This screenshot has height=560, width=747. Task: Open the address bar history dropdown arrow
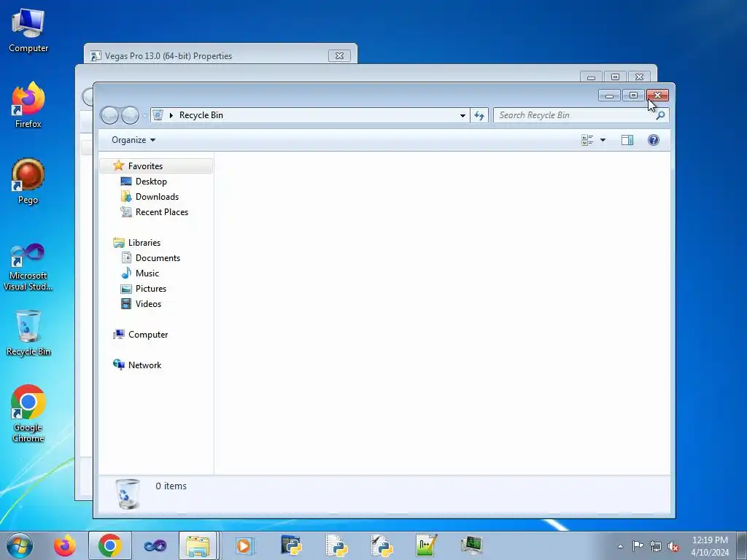pos(462,115)
